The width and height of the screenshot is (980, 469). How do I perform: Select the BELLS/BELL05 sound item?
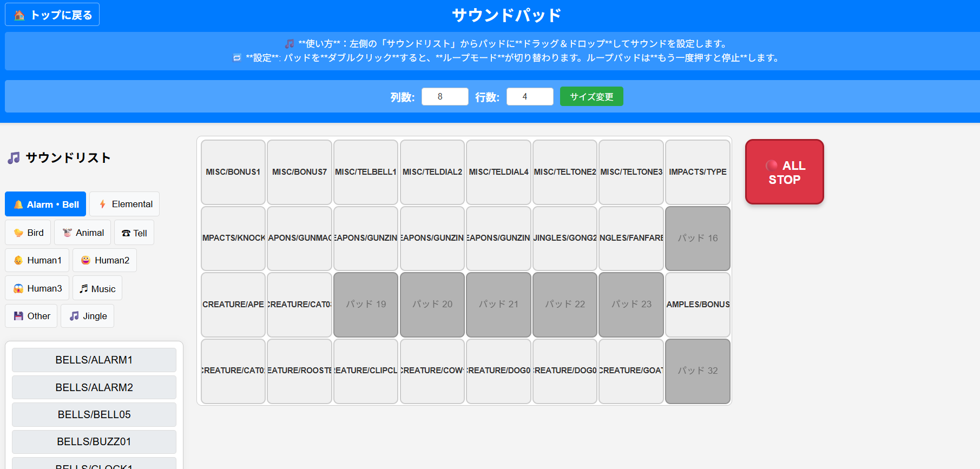point(94,414)
